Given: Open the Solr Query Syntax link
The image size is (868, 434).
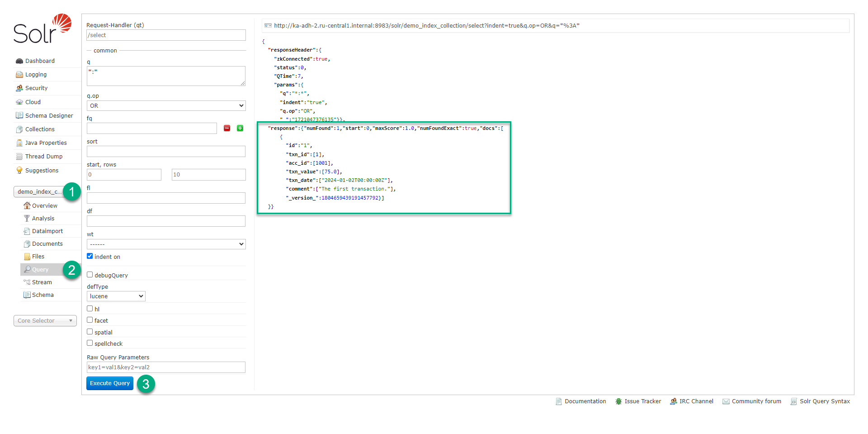Looking at the screenshot, I should pyautogui.click(x=825, y=401).
